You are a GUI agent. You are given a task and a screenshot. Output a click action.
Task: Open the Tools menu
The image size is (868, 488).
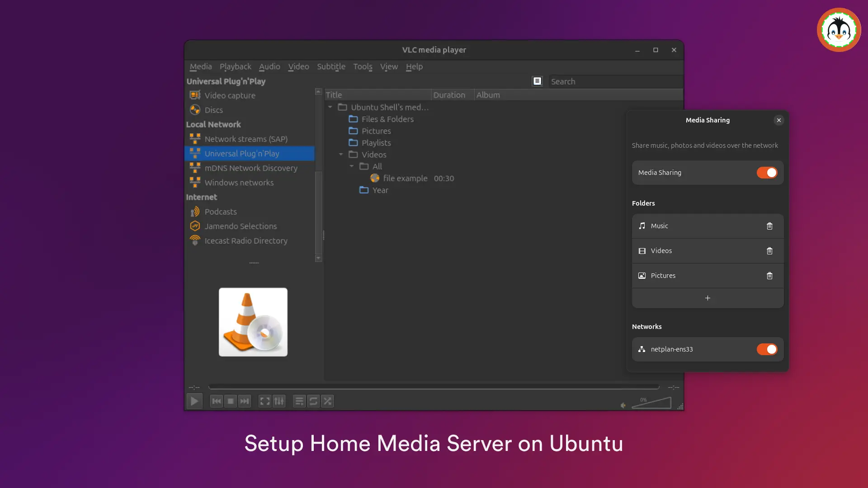pos(363,66)
